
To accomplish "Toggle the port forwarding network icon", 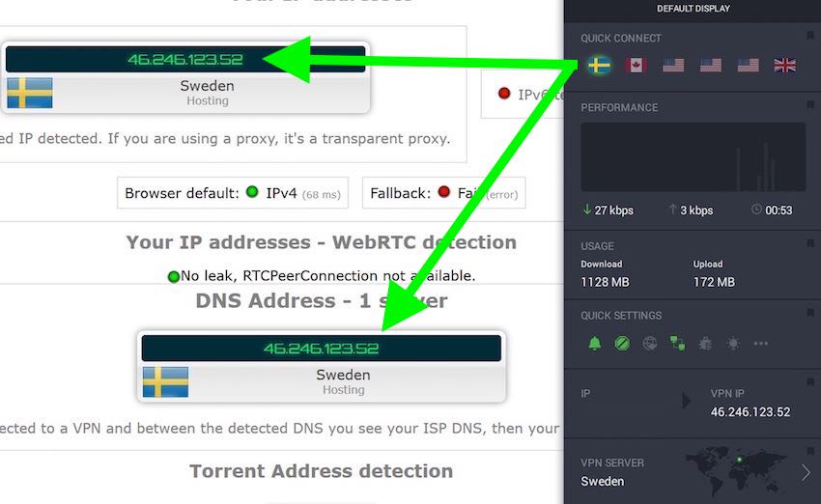I will [x=677, y=344].
